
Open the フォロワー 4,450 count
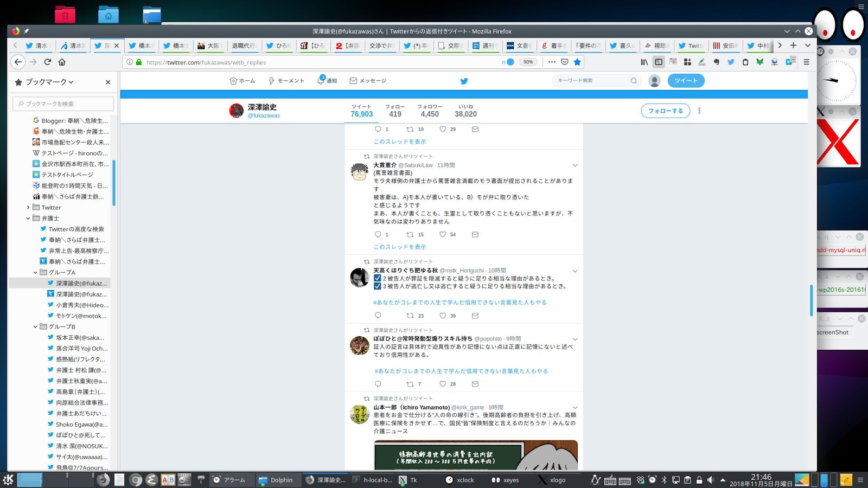pyautogui.click(x=430, y=111)
